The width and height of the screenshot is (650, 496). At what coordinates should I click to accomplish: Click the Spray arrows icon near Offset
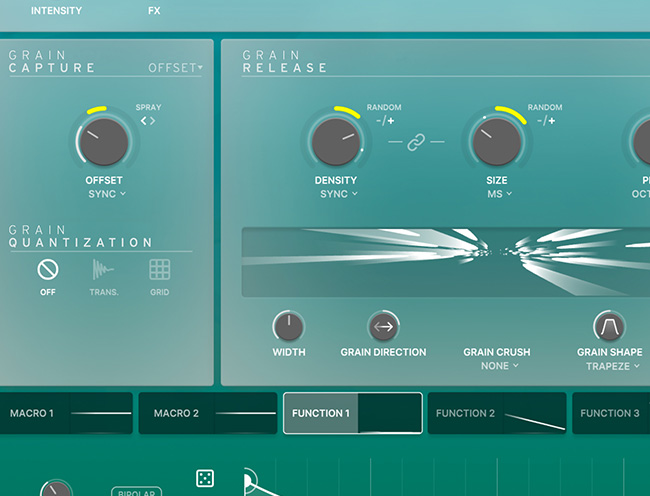tap(148, 121)
